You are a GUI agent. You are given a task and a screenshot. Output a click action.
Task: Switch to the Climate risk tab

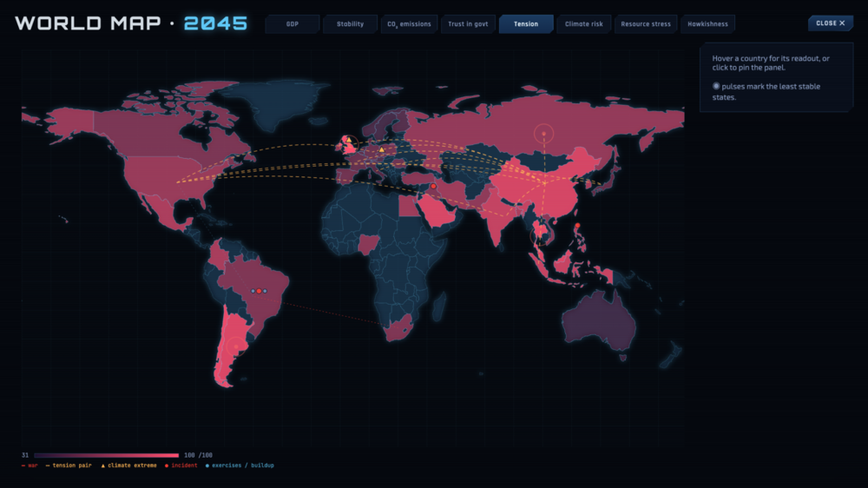pos(583,23)
